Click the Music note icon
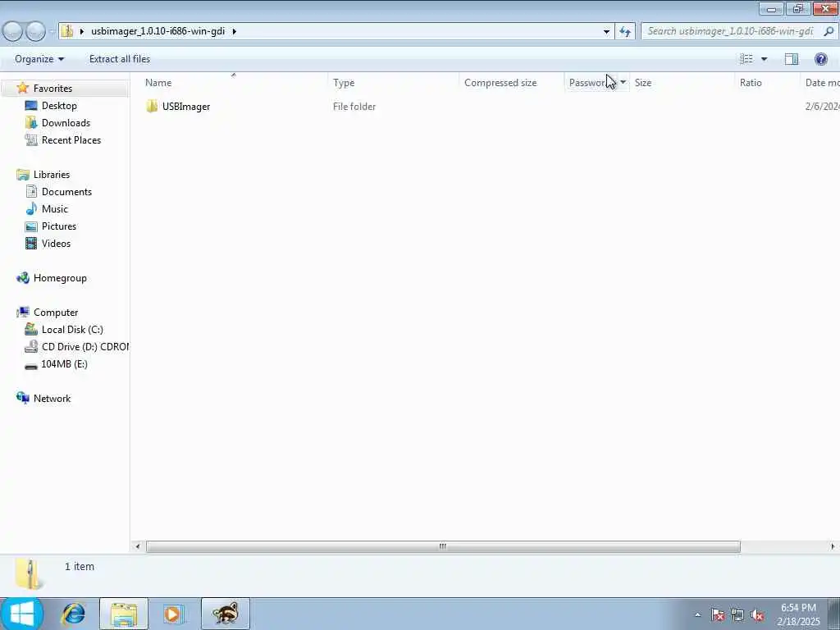Viewport: 840px width, 630px height. click(x=31, y=209)
